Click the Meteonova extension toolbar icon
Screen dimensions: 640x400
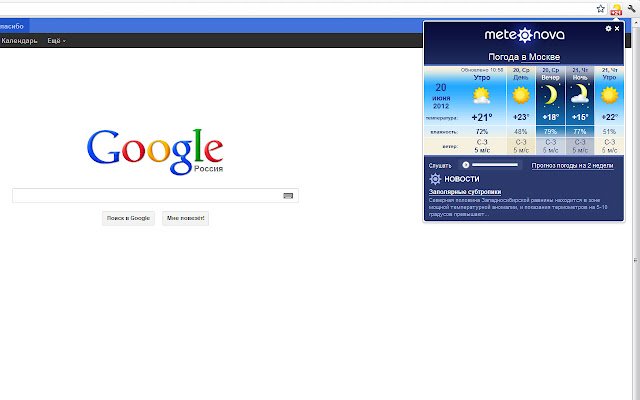click(x=616, y=9)
